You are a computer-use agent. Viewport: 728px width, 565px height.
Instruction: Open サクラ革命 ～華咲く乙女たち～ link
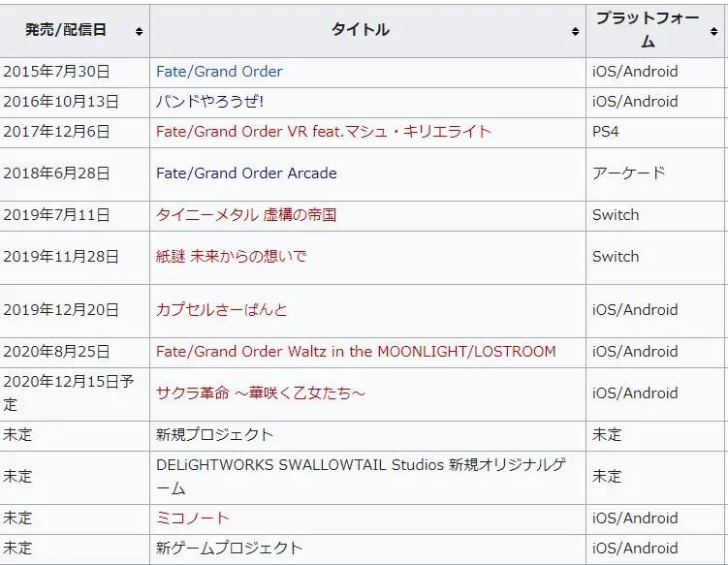pos(261,393)
